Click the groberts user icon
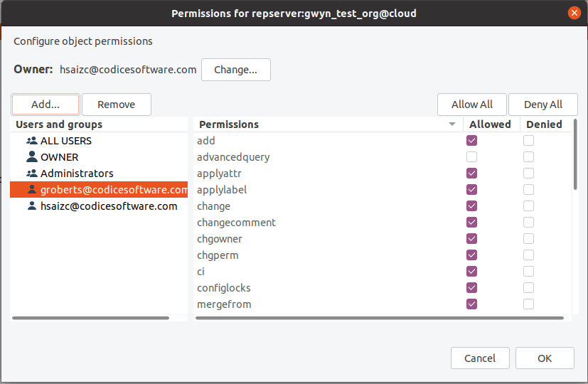The width and height of the screenshot is (588, 384). point(32,190)
